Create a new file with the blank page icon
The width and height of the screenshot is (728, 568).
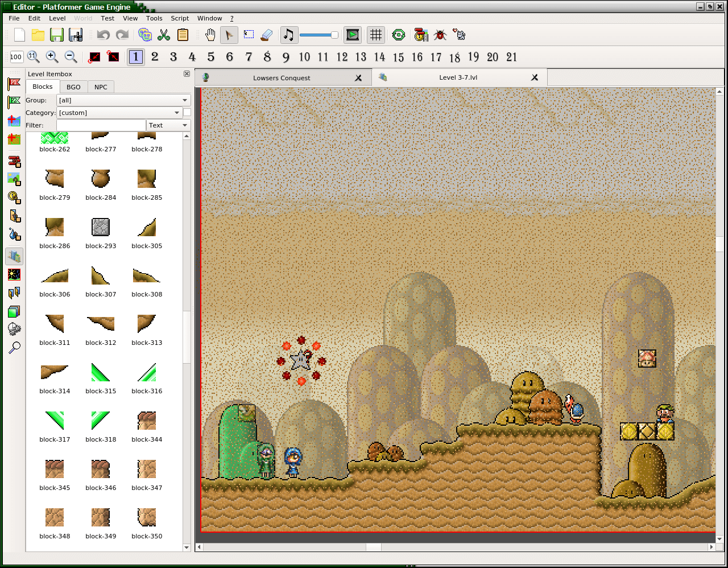(19, 35)
